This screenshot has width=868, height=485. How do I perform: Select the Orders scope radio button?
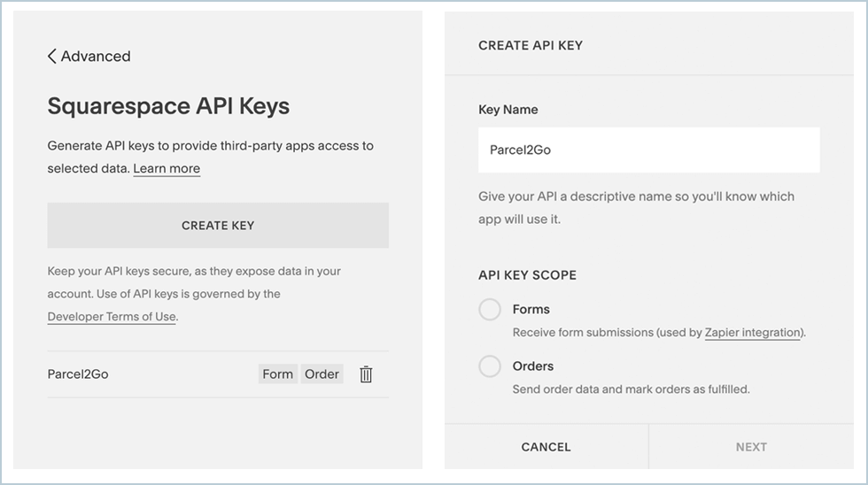(490, 366)
